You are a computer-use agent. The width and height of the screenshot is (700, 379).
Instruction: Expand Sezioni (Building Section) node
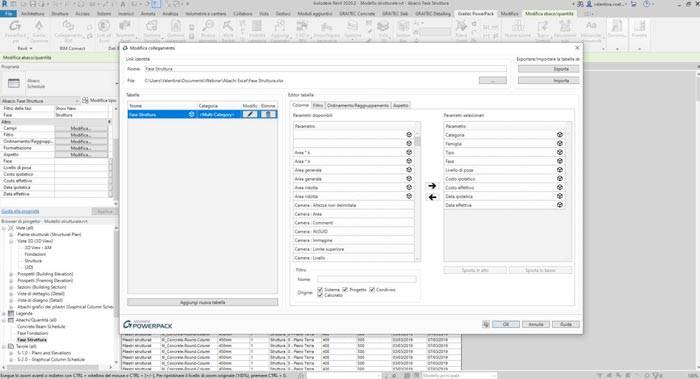pyautogui.click(x=11, y=287)
